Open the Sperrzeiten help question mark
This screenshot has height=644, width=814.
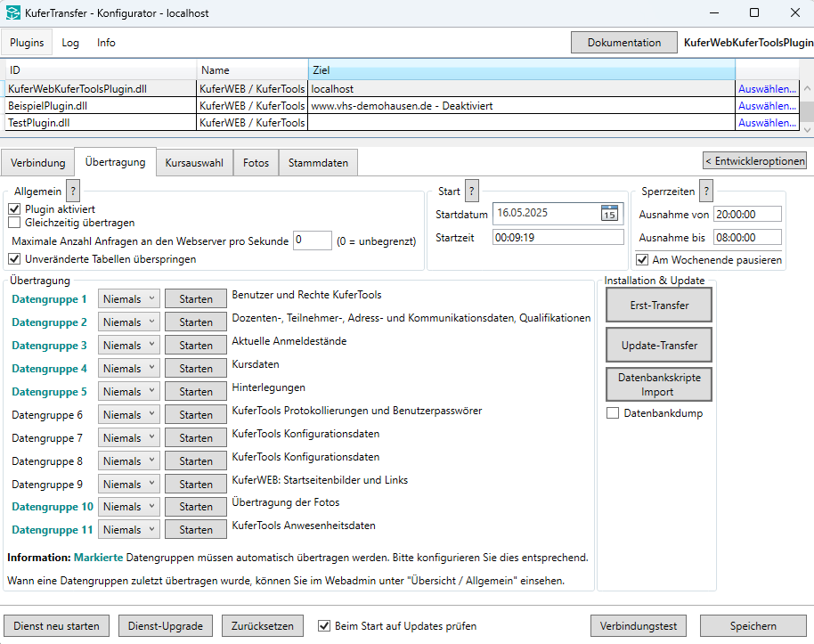pyautogui.click(x=705, y=192)
